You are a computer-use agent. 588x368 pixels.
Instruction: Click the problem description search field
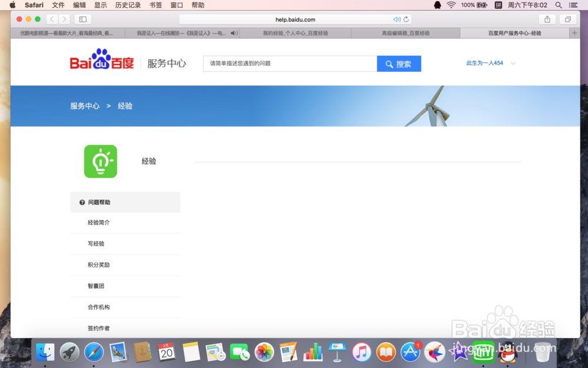click(x=288, y=64)
